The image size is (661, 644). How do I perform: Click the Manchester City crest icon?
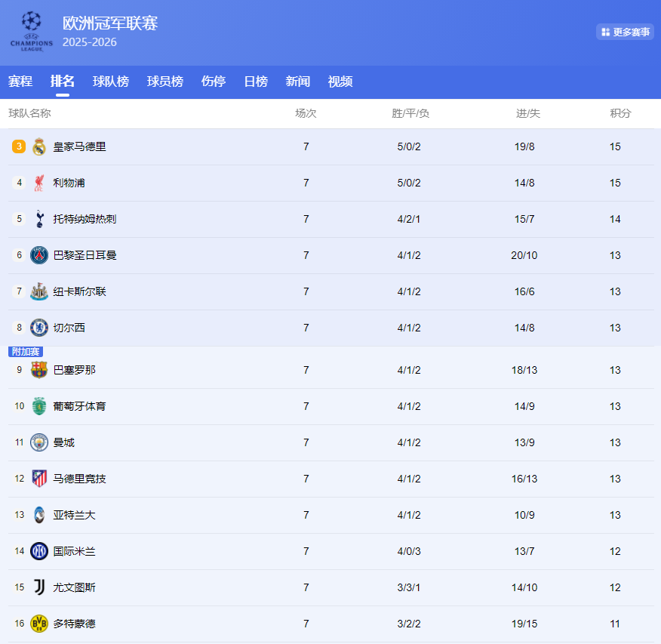tap(39, 442)
